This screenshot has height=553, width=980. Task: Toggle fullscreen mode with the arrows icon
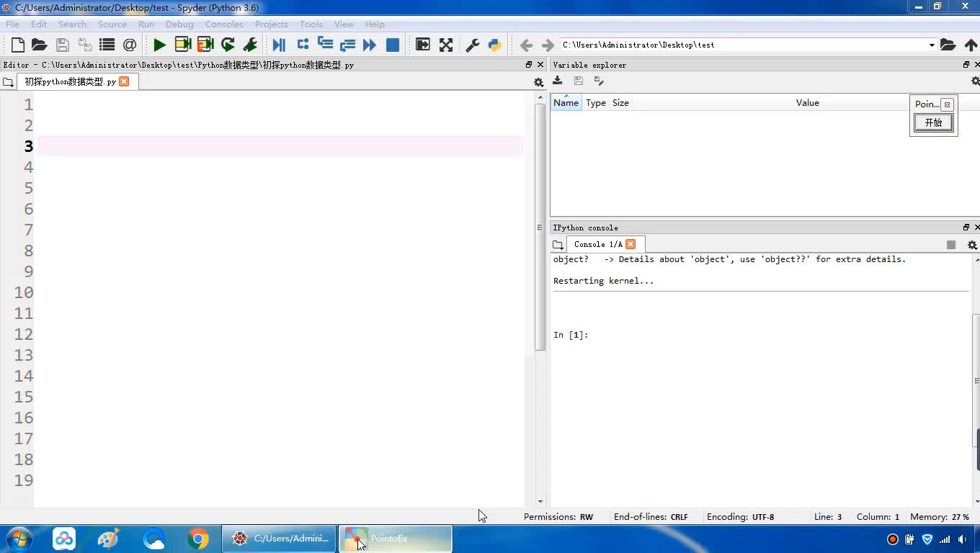point(446,45)
